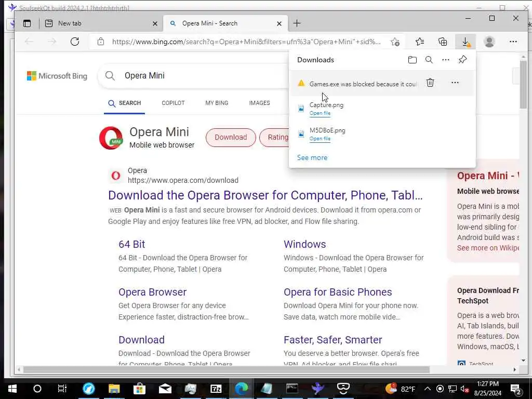The height and width of the screenshot is (399, 532).
Task: Close the New tab tab
Action: pos(155,24)
